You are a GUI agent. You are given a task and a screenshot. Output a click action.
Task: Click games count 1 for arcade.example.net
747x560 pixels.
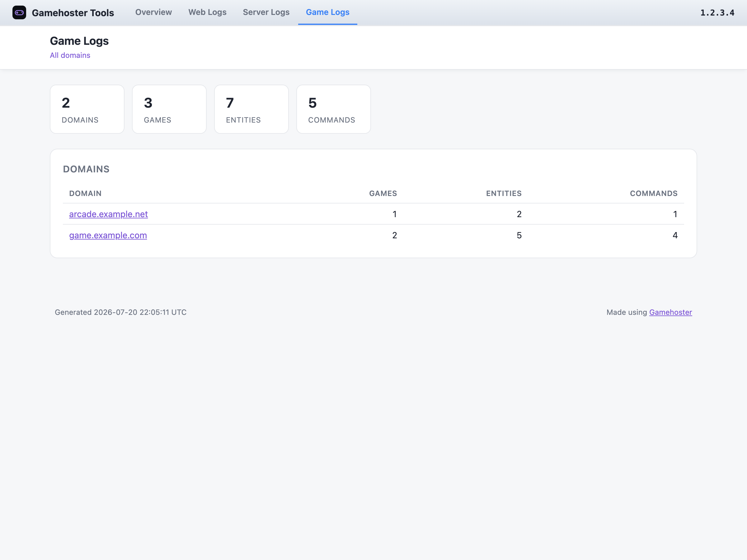tap(394, 214)
